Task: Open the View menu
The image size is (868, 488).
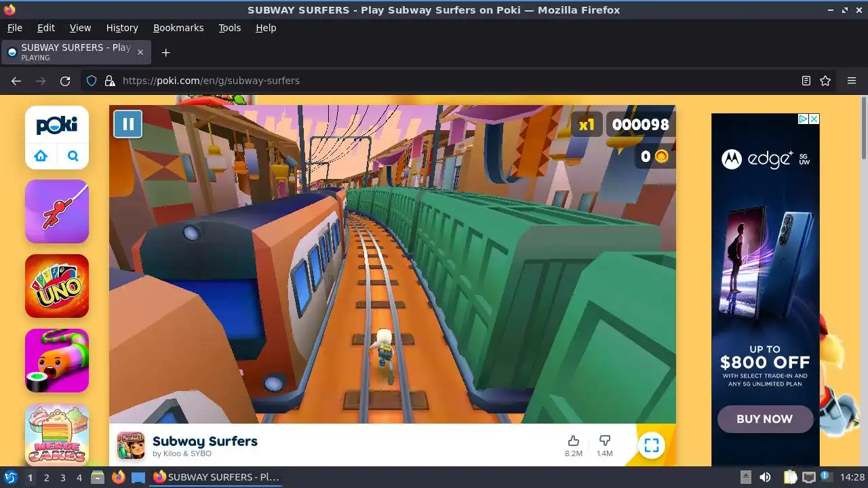Action: point(80,28)
